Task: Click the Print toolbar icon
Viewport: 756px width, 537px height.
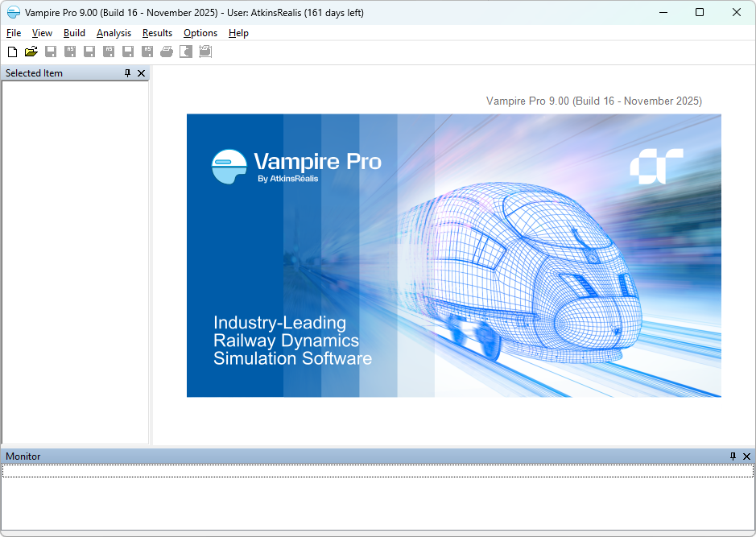Action: pos(167,52)
